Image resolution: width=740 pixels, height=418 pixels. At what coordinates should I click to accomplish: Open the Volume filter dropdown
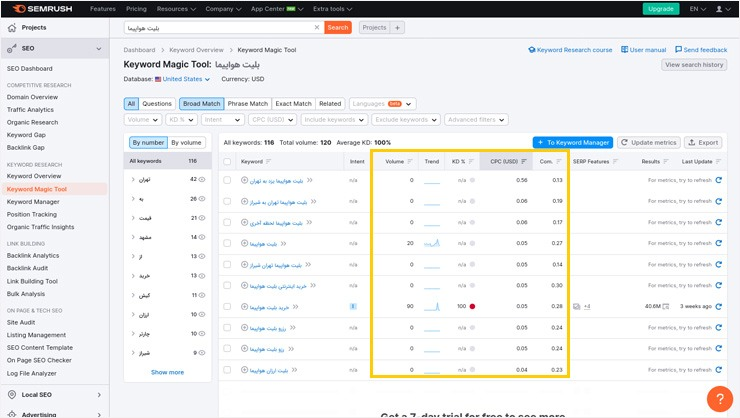click(143, 120)
